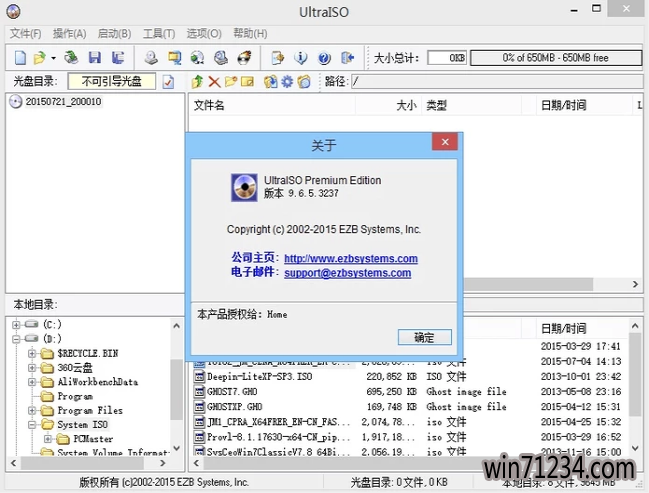Click the 路径 path input field
The width and height of the screenshot is (649, 493).
pos(497,82)
